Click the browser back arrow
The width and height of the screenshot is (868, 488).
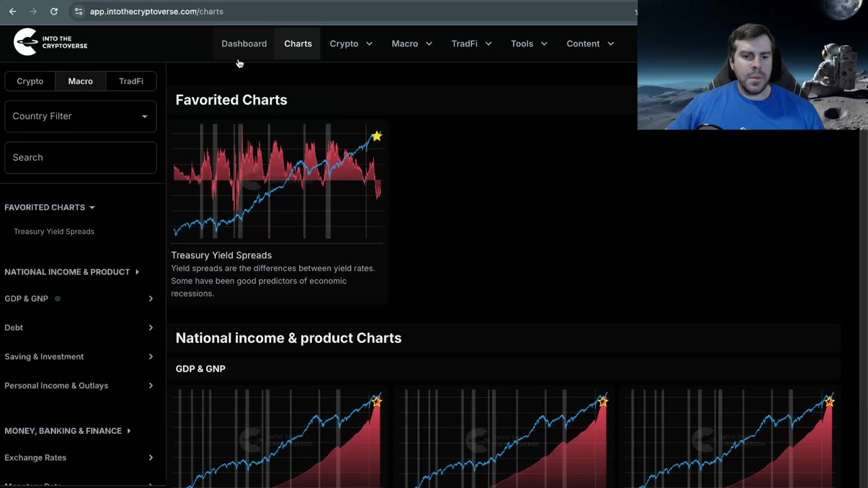point(12,12)
